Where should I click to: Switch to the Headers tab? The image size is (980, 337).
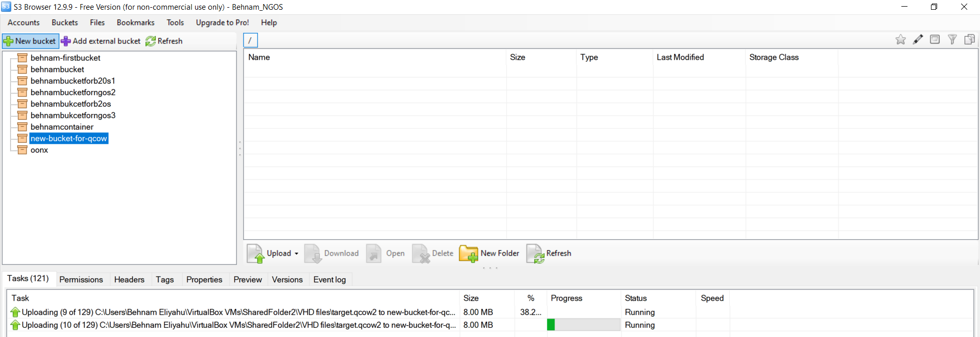tap(129, 280)
